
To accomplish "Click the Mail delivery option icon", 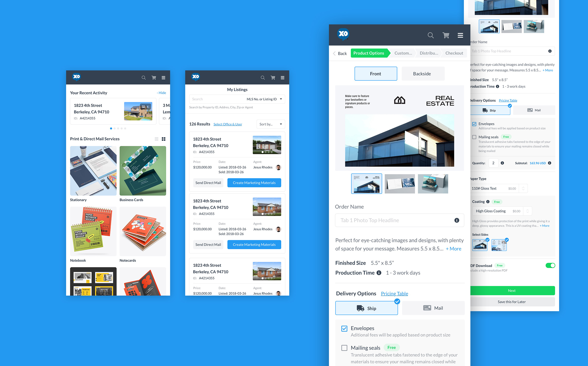I will coord(427,308).
